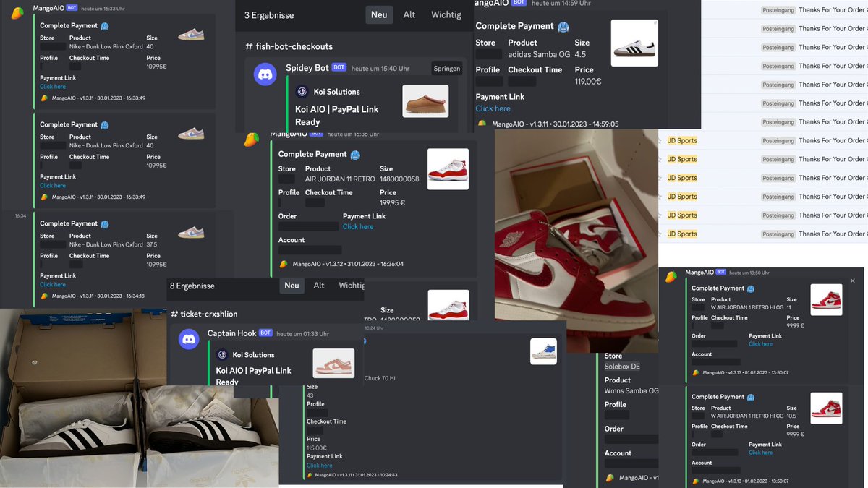Click the 'adidas Samba OG' product name
Viewport: 868px width, 488px height.
click(x=539, y=54)
